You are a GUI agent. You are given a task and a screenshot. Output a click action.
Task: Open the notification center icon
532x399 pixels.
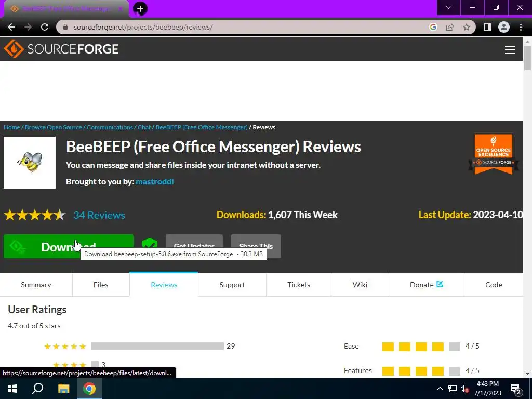(516, 389)
